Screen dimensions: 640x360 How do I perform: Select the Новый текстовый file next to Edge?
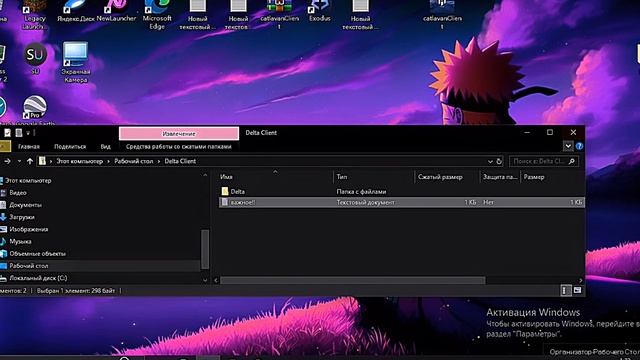[x=198, y=15]
